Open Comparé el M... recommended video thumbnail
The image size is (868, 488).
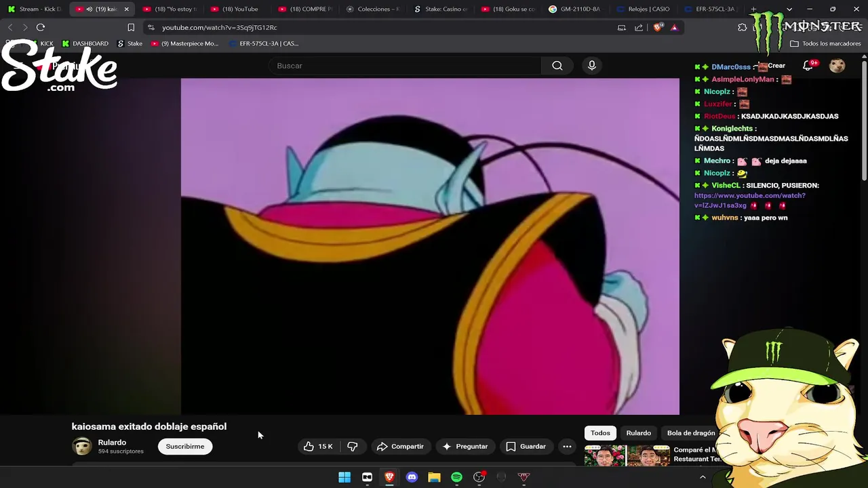coord(627,456)
